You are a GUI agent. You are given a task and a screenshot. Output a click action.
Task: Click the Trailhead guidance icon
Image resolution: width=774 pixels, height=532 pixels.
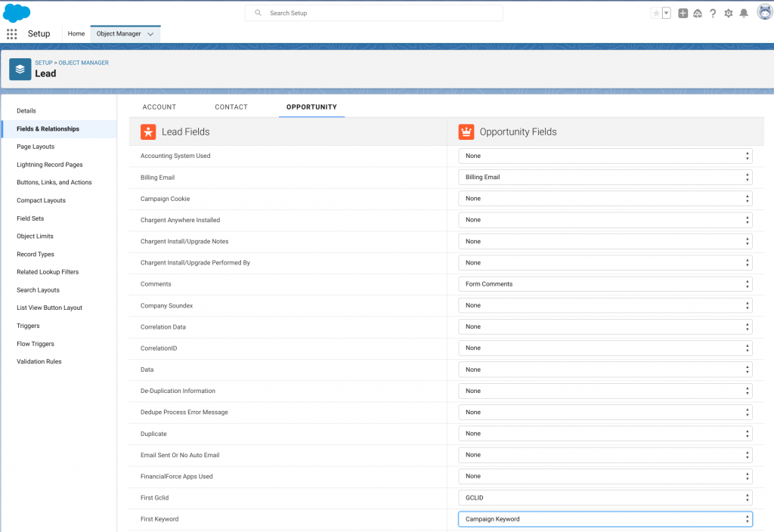click(698, 13)
